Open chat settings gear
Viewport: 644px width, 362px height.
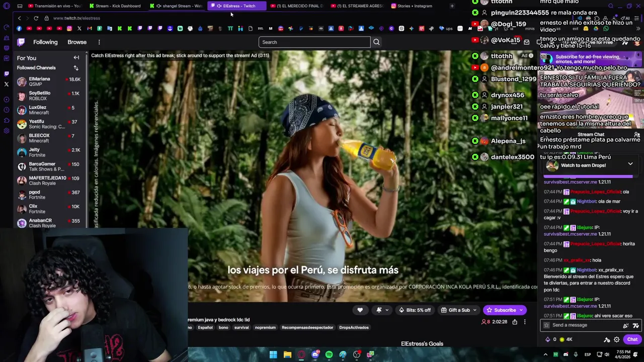(x=616, y=339)
